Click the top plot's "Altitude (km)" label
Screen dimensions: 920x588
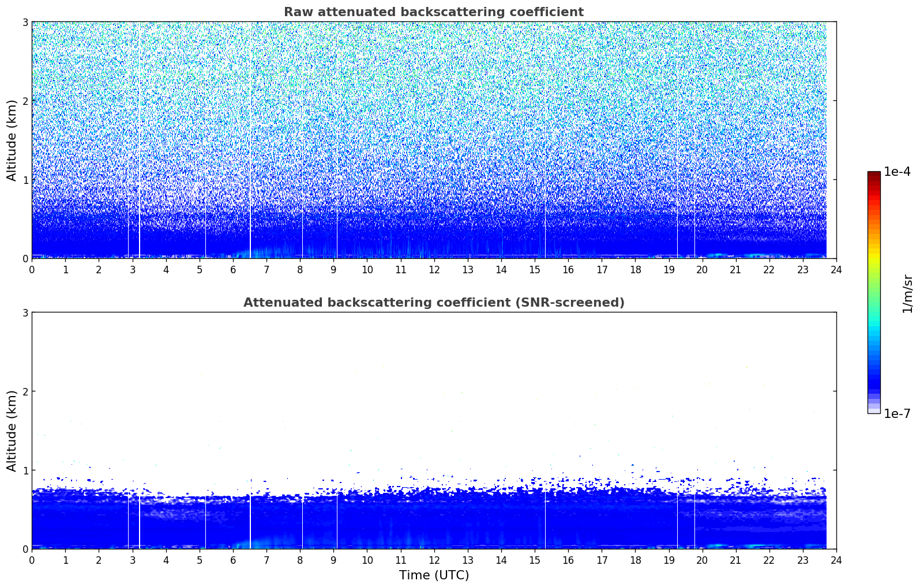pos(12,140)
